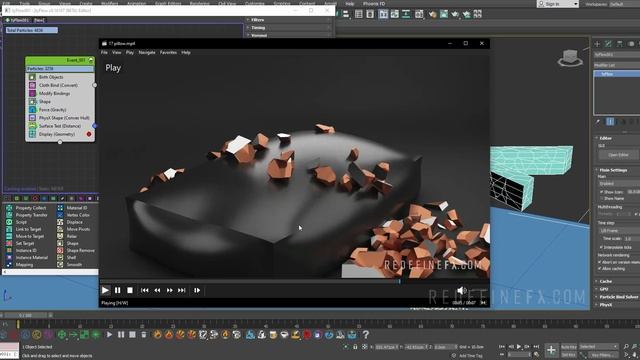
Task: Click the Phoenix FD toolbar help question mark
Action: tap(366, 335)
